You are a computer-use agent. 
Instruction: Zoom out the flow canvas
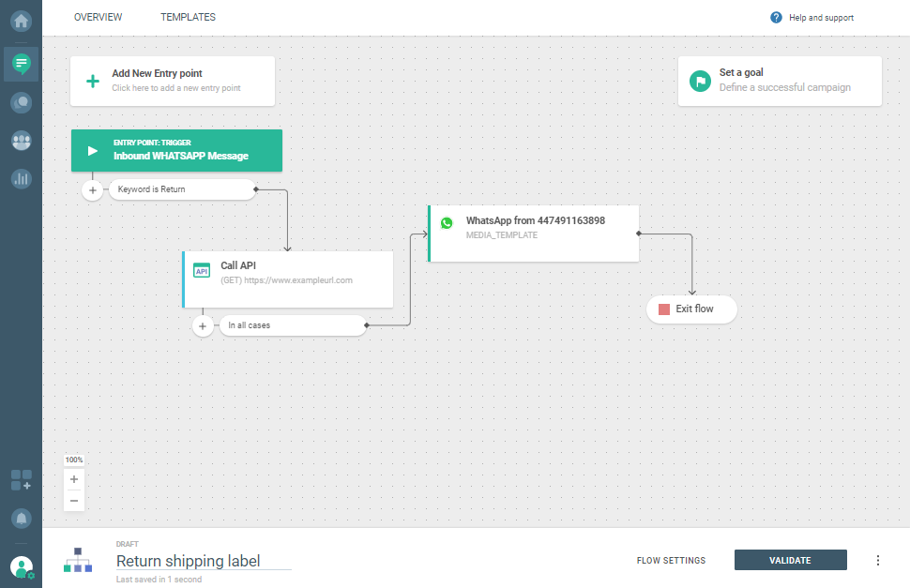[x=74, y=501]
